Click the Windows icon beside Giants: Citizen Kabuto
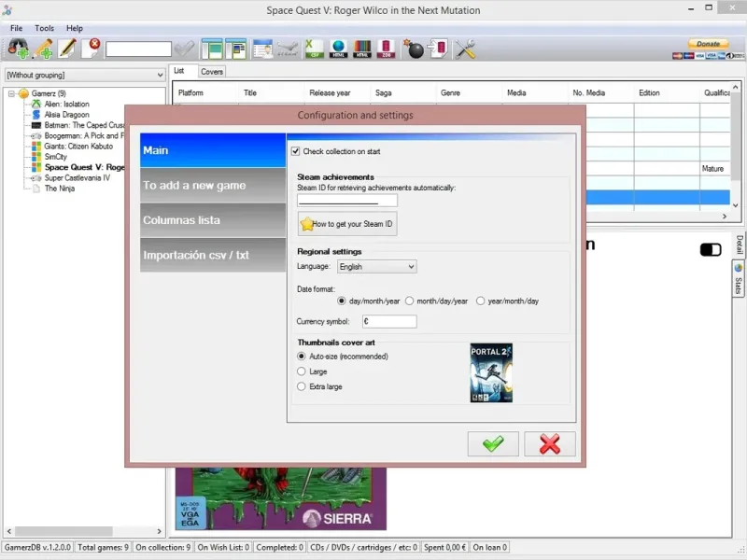Viewport: 747px width, 560px height. click(36, 147)
